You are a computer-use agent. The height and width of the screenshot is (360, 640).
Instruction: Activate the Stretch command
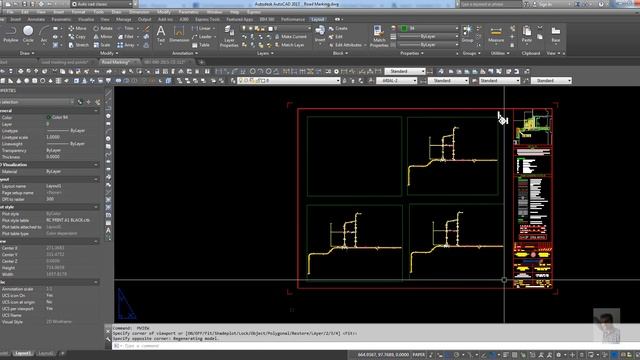pyautogui.click(x=78, y=45)
